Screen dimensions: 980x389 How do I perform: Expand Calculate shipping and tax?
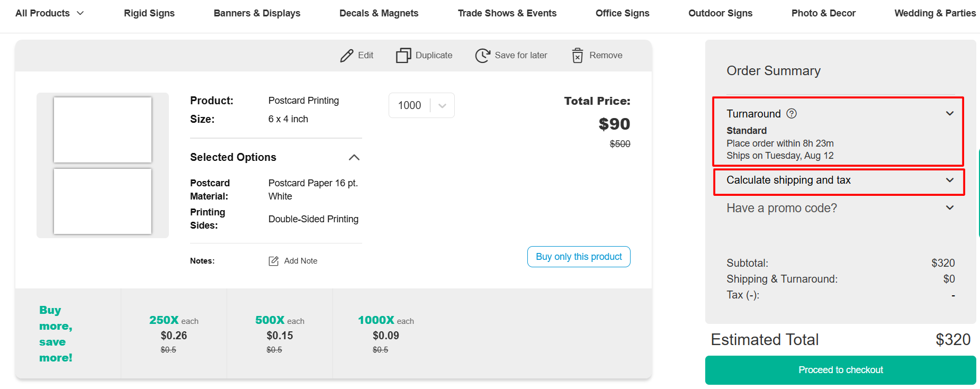click(x=950, y=180)
